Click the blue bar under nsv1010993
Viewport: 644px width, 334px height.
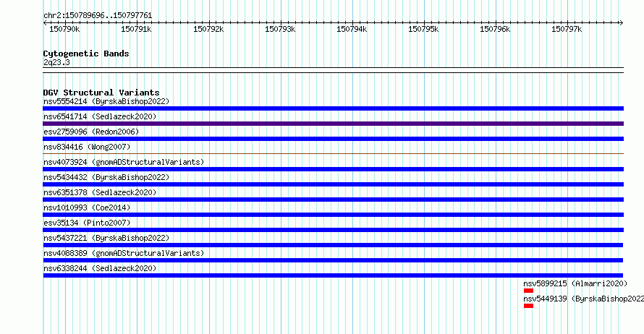(x=333, y=215)
